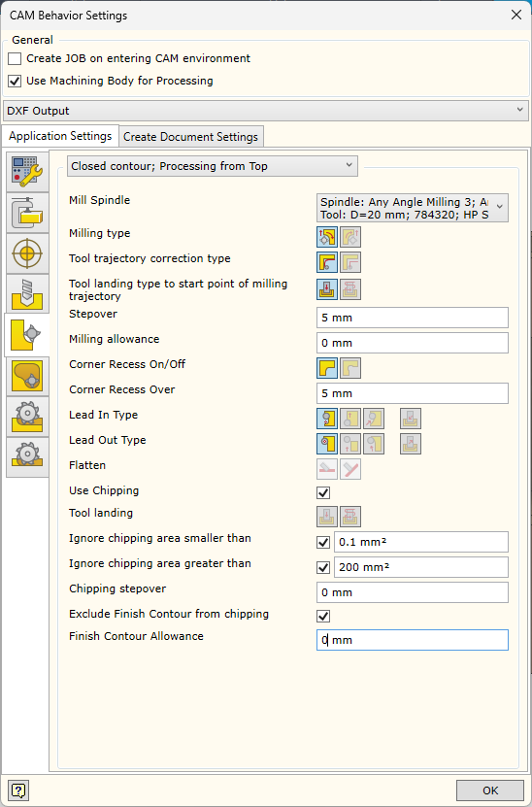The image size is (532, 807).
Task: Click the first Flatten icon
Action: click(327, 469)
